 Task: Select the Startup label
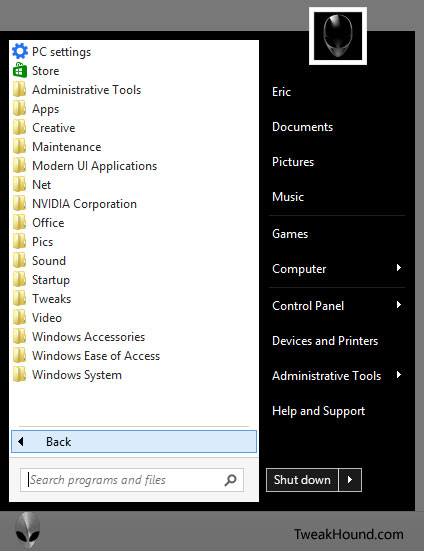pos(51,280)
